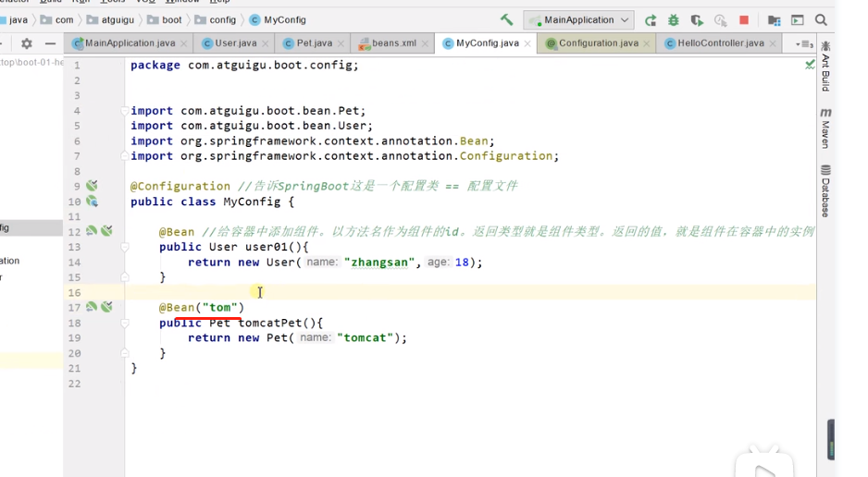Click line number 22 in the gutter
The image size is (868, 477).
[74, 384]
